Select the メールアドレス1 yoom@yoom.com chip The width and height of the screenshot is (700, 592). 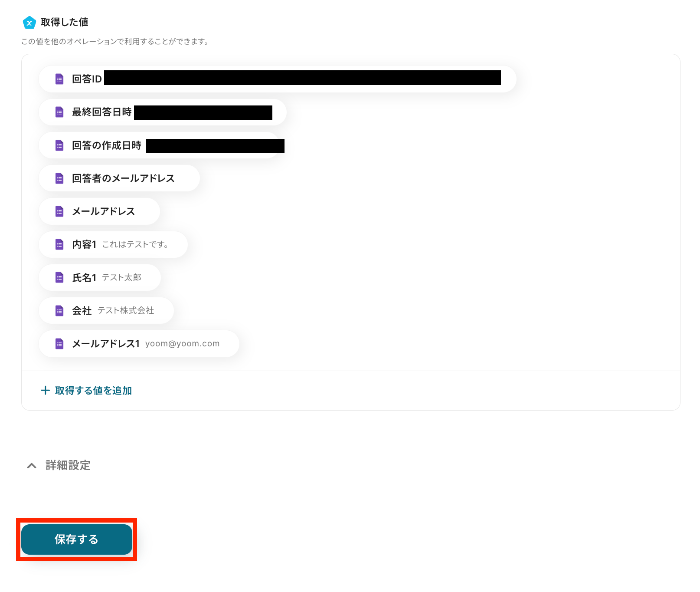pyautogui.click(x=139, y=344)
